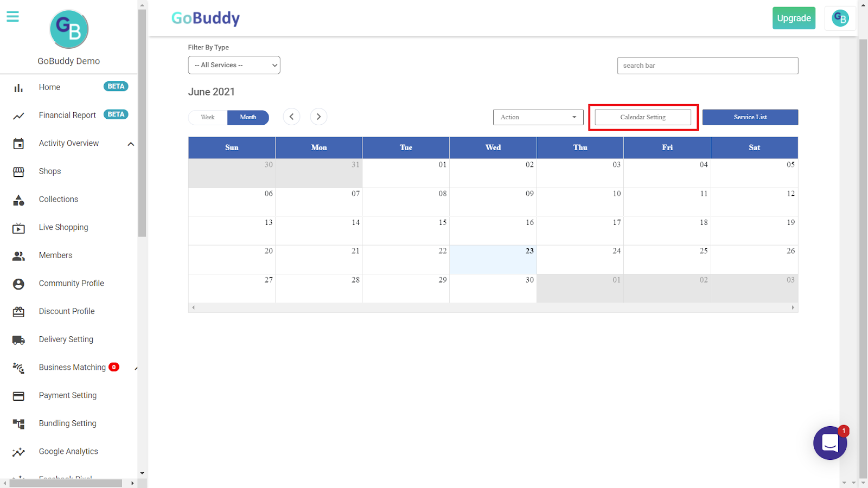Click the Collections shapes icon
The height and width of the screenshot is (488, 868).
(x=18, y=200)
